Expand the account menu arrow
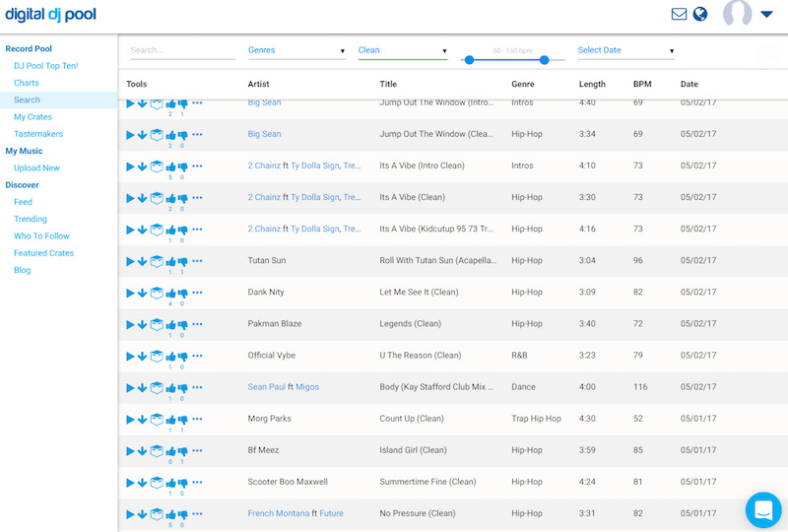Viewport: 788px width, 532px height. (x=766, y=14)
